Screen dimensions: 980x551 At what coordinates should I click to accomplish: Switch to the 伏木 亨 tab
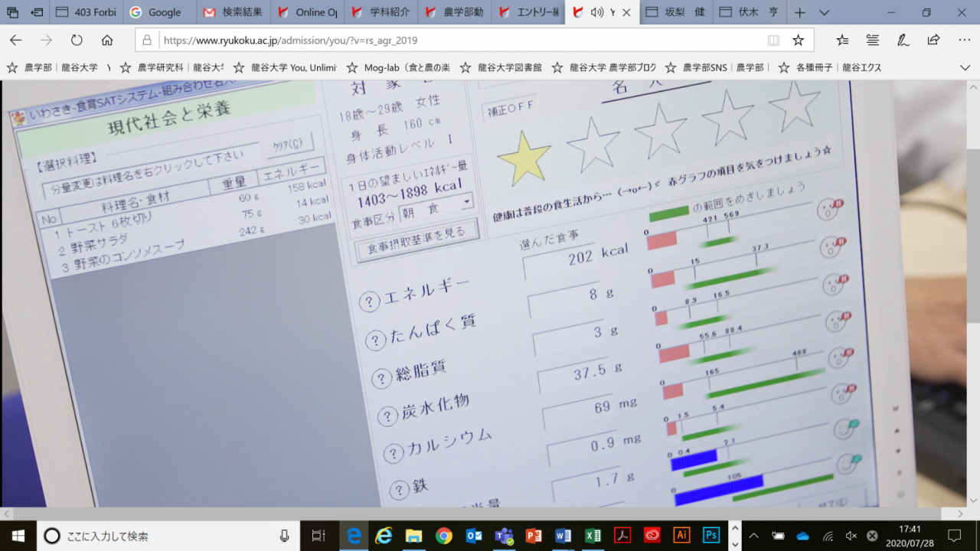click(750, 12)
